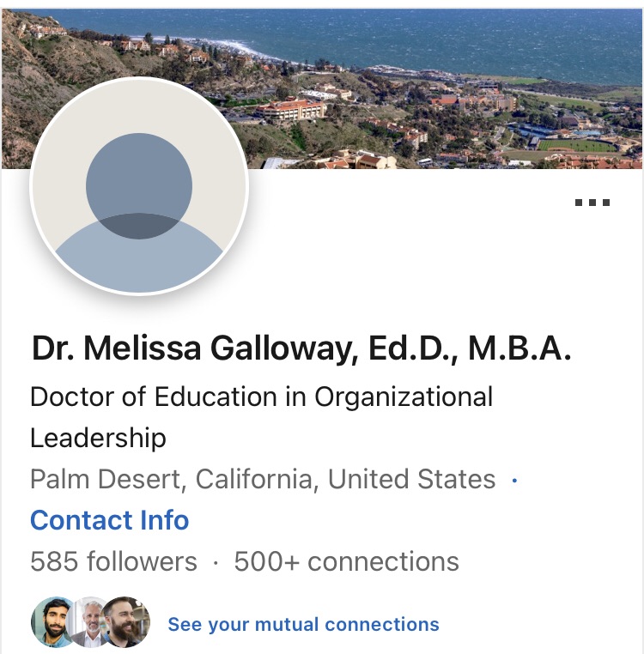Click the Doctor of Education headline text

(x=261, y=397)
